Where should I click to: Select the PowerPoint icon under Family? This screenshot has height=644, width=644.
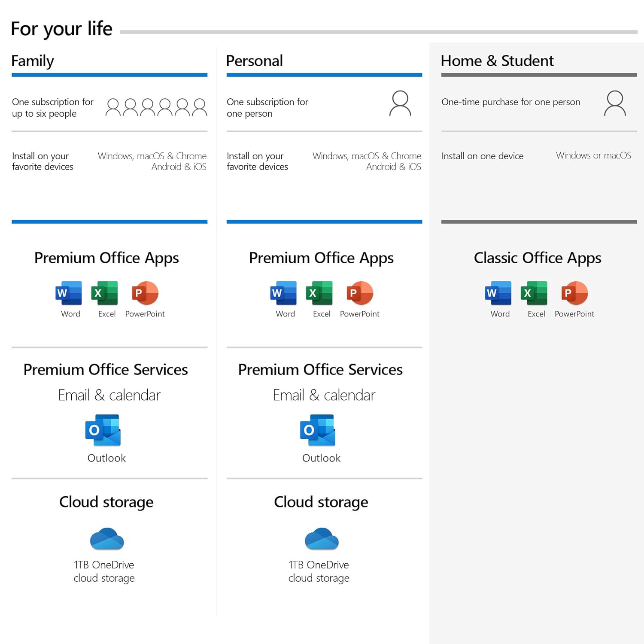click(145, 293)
